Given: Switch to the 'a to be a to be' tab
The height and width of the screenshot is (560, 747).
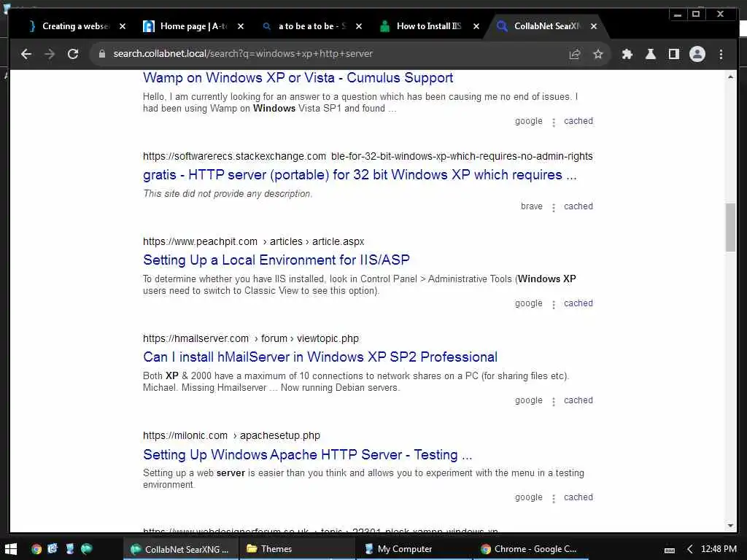Looking at the screenshot, I should point(308,26).
